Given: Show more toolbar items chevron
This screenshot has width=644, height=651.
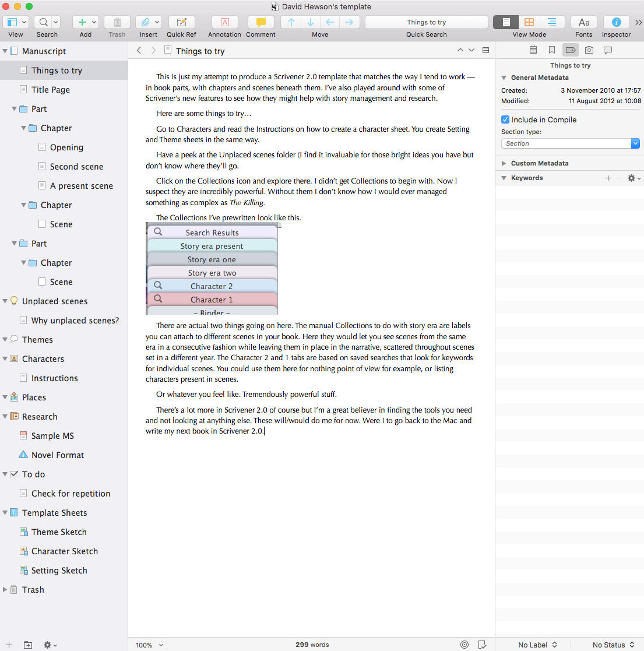Looking at the screenshot, I should (639, 22).
